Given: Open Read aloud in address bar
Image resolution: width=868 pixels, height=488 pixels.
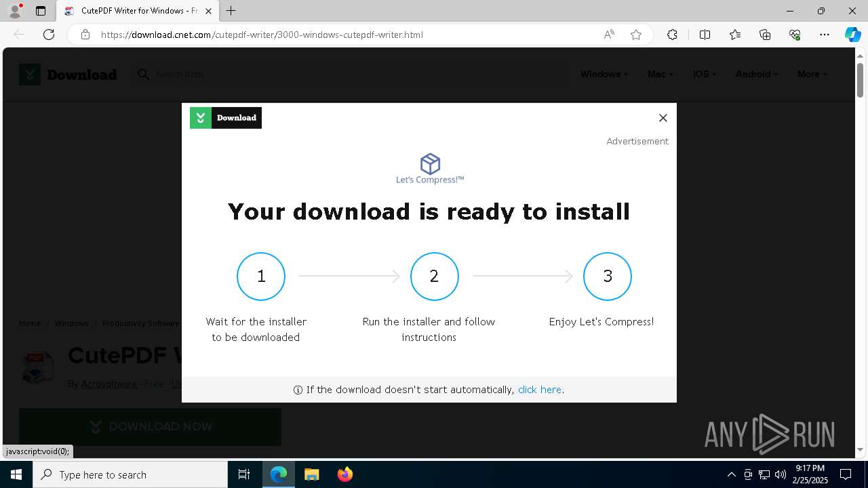Looking at the screenshot, I should coord(609,35).
